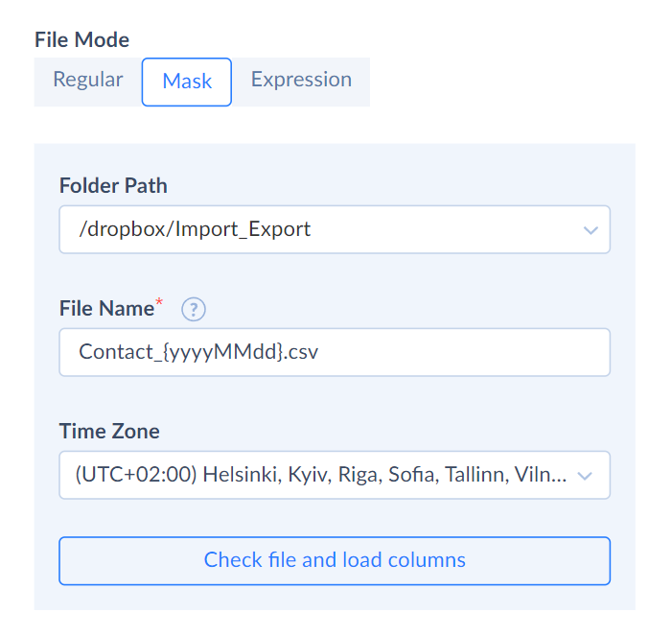The image size is (672, 636).
Task: Select the Regular file mode
Action: (88, 81)
